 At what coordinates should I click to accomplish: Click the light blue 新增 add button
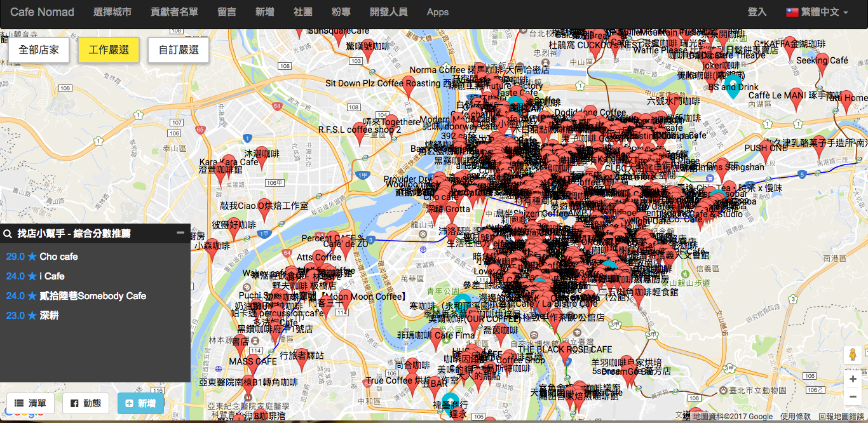tap(140, 403)
